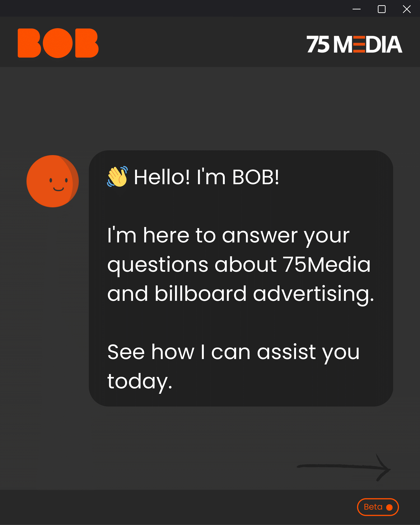Screen dimensions: 420x525
Task: Click the word "75Media" in the message
Action: click(327, 264)
